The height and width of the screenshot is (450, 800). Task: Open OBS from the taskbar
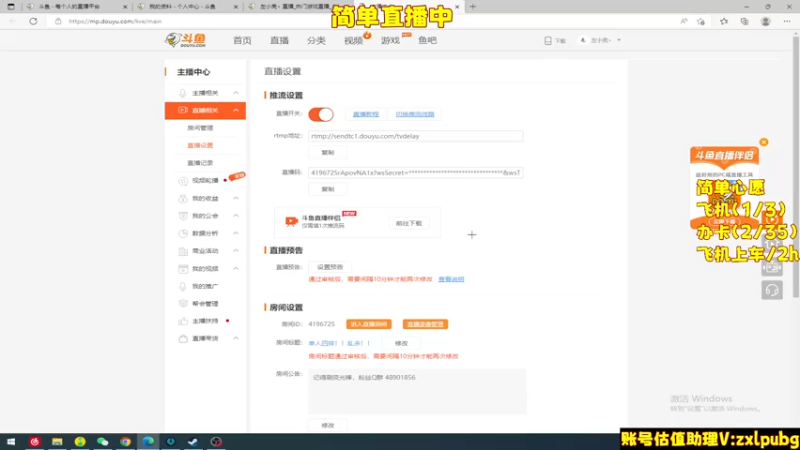click(216, 441)
